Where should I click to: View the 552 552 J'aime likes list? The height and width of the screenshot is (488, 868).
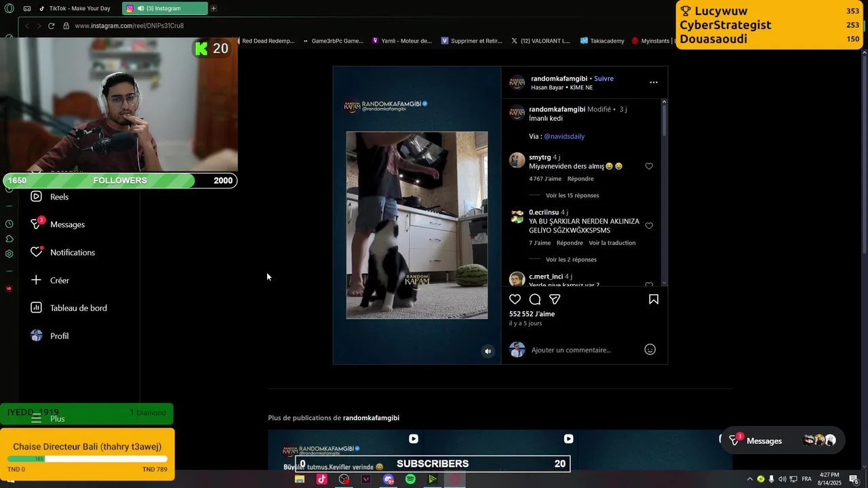point(532,314)
